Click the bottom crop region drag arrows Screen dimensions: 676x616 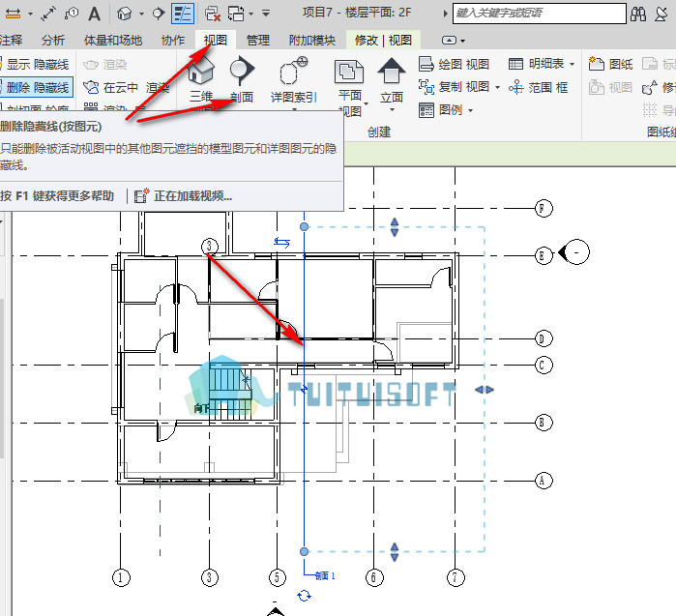point(395,552)
